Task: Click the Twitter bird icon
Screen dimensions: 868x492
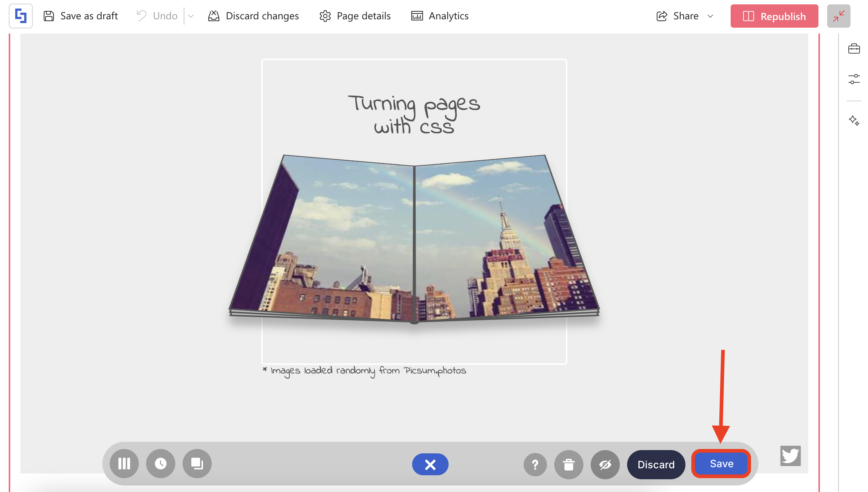Action: click(790, 456)
